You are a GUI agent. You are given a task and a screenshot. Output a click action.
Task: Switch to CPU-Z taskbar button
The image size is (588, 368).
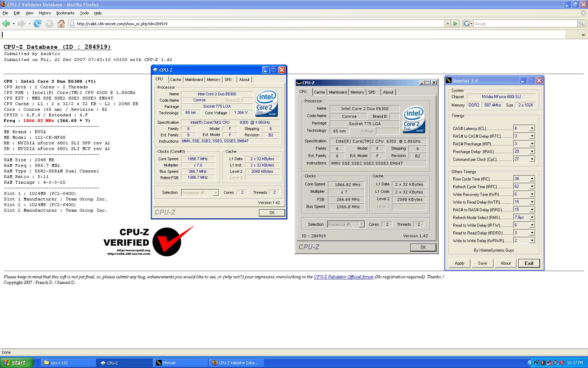[x=125, y=363]
